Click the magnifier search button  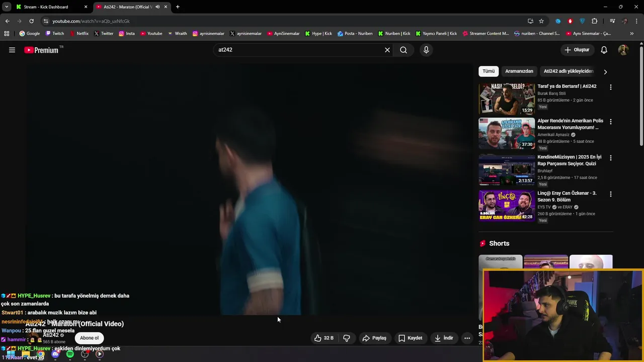tap(404, 50)
